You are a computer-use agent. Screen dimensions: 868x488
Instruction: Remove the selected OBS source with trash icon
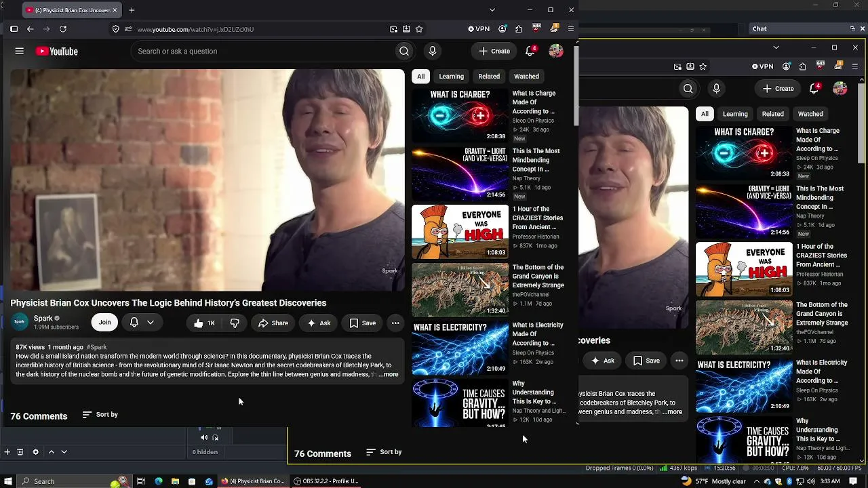[x=20, y=452]
